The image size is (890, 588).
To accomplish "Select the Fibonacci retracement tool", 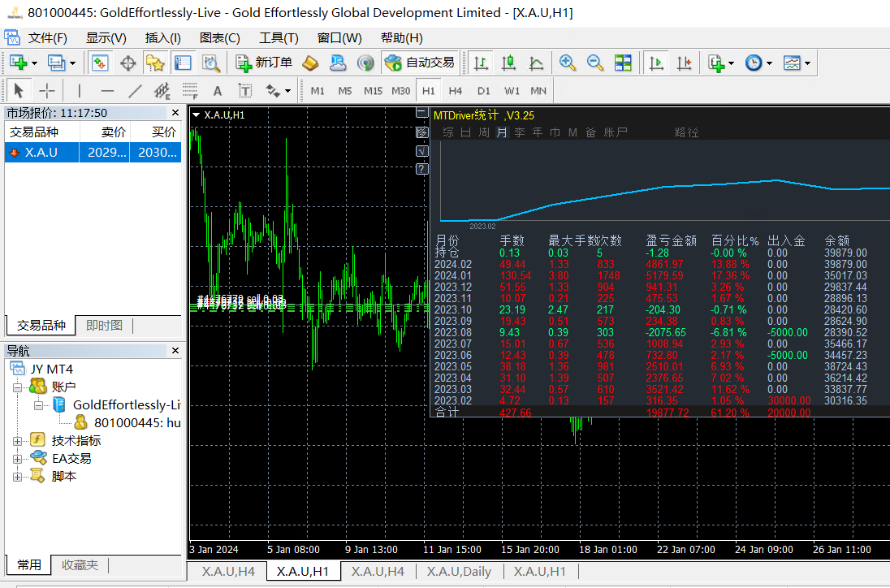I will (x=190, y=91).
